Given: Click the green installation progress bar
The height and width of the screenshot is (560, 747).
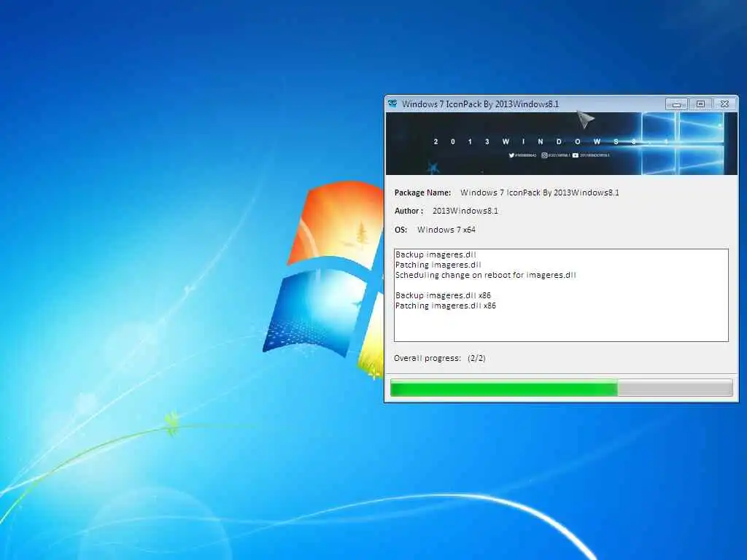Looking at the screenshot, I should point(561,388).
